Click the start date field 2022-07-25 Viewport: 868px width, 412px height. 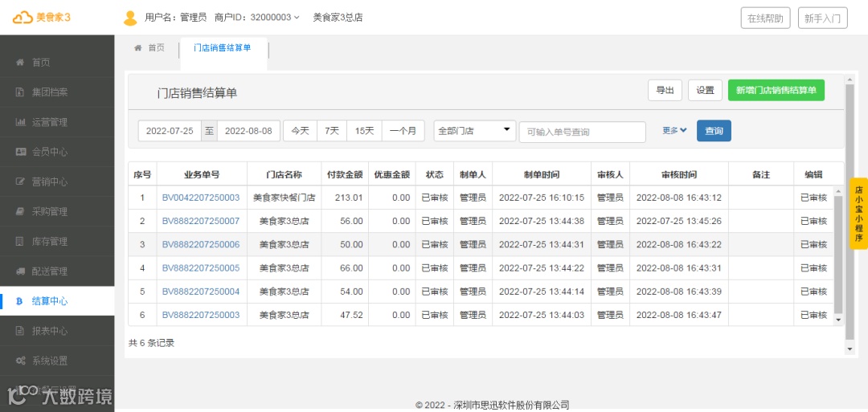(x=170, y=131)
